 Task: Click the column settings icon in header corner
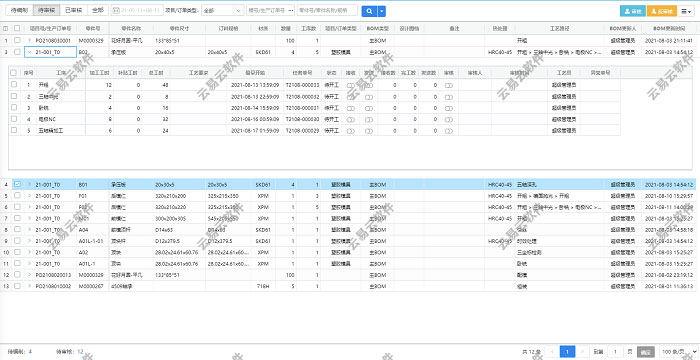tap(5, 28)
